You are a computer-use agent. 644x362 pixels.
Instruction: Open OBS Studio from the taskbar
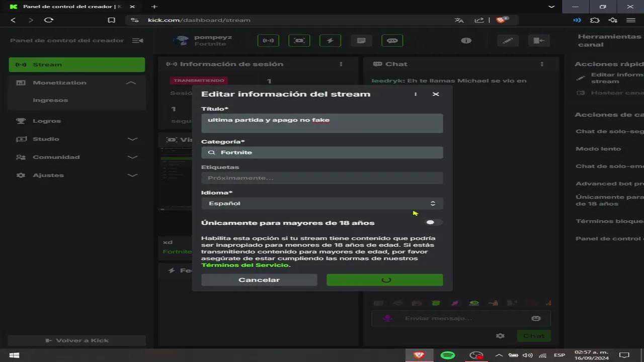tap(476, 355)
